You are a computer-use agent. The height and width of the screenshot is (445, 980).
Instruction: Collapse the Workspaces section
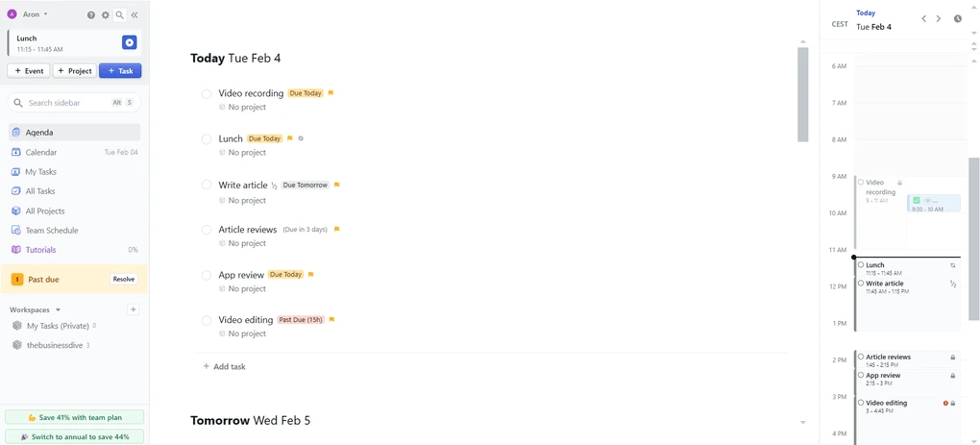click(58, 309)
